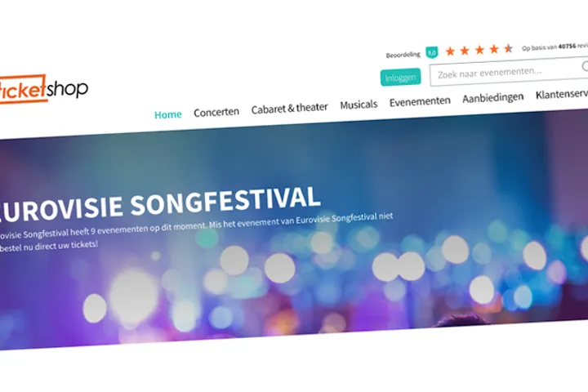This screenshot has height=392, width=588.
Task: Focus the 'Zoek naar evenementen' search field
Action: pos(509,72)
